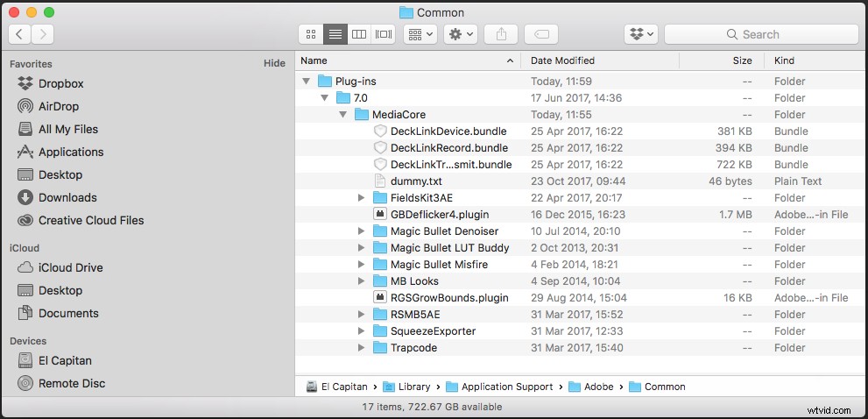Screen dimensions: 868x419
Task: Select the DeckLinkTr...smit.bundle file
Action: [582, 165]
